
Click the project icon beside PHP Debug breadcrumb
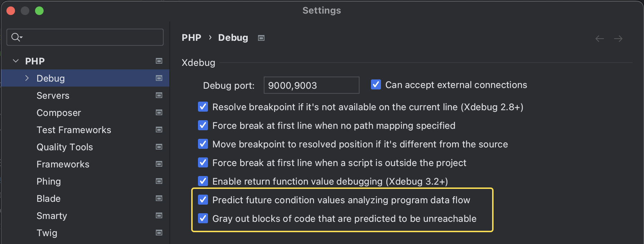click(x=261, y=38)
